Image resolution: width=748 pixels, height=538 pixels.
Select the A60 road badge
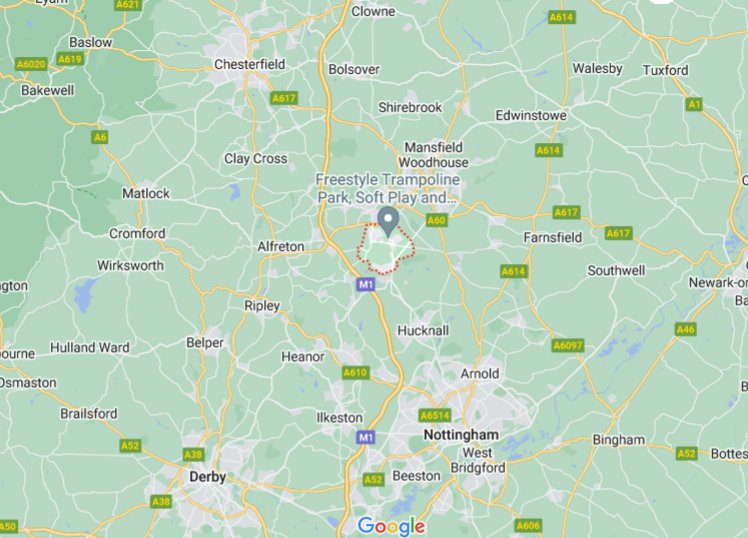coord(436,220)
